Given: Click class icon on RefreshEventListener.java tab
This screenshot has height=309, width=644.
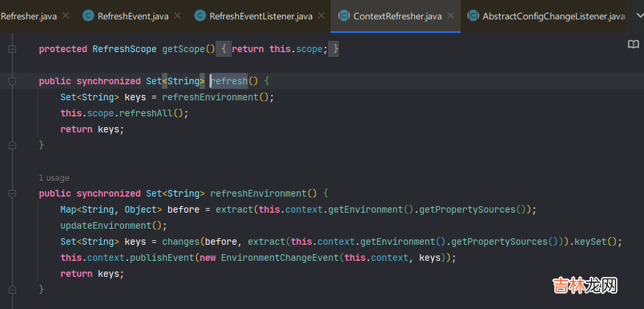Looking at the screenshot, I should tap(199, 16).
